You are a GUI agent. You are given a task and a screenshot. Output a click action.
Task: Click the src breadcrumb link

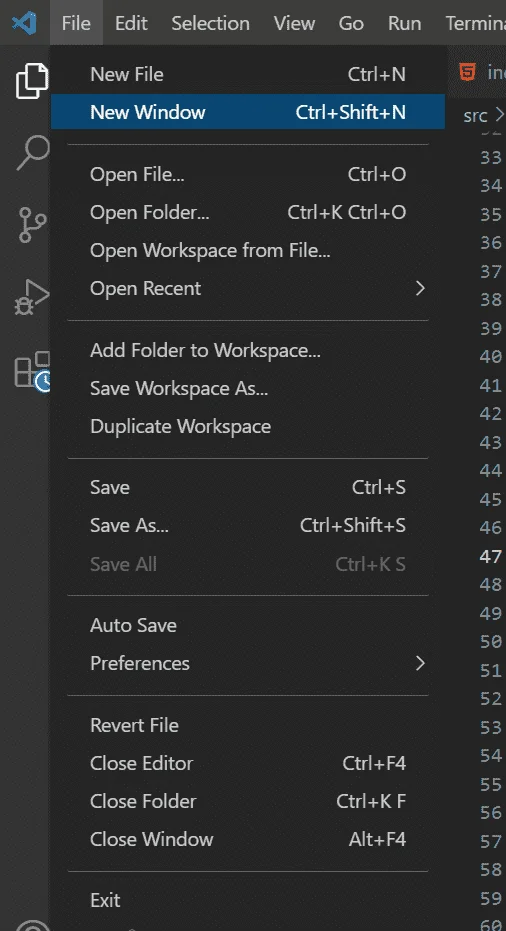pyautogui.click(x=475, y=115)
